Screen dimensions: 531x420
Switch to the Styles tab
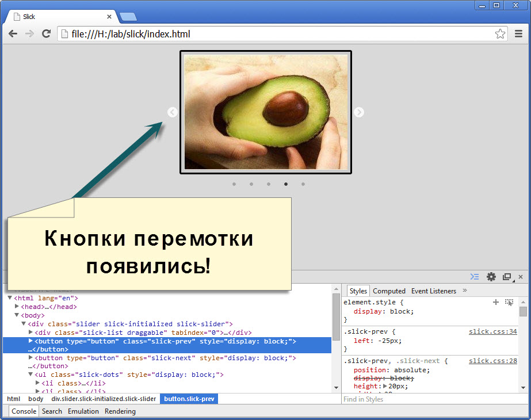tap(358, 291)
